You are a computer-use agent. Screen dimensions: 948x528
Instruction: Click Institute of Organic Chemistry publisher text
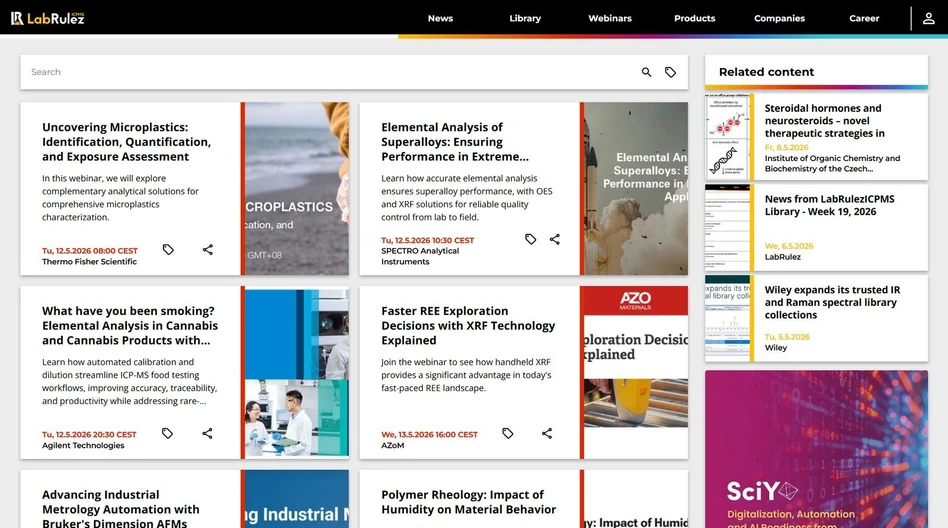click(832, 163)
